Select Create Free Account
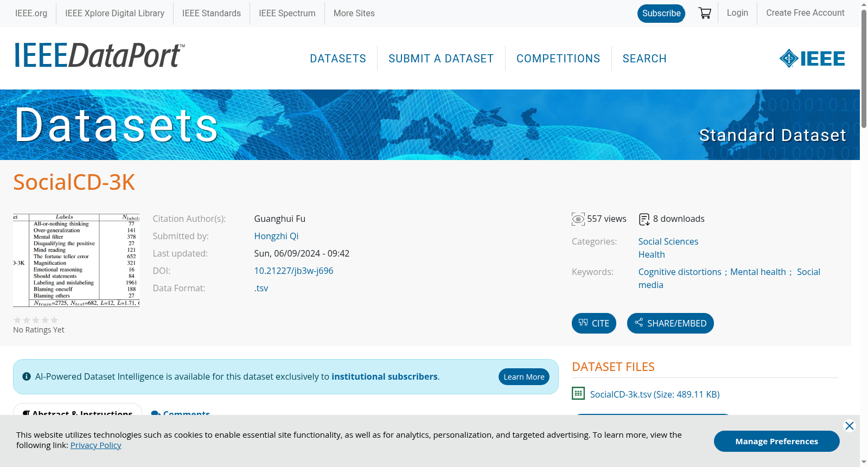 click(x=805, y=13)
